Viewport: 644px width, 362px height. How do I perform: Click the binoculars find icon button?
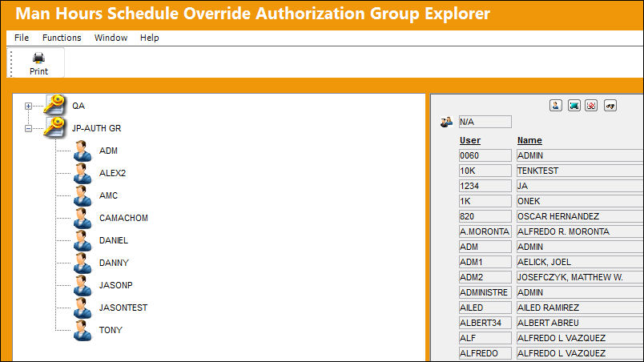click(x=610, y=106)
